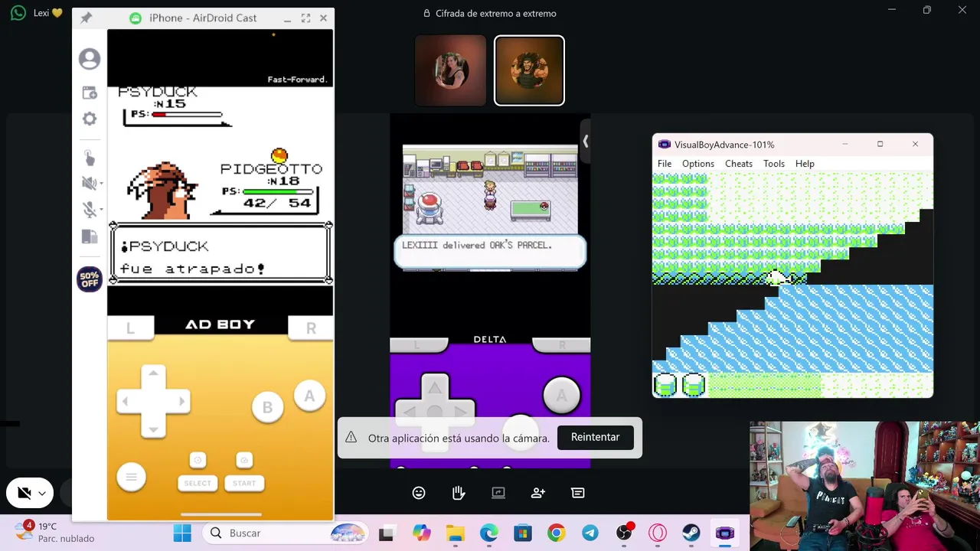Image resolution: width=980 pixels, height=551 pixels.
Task: Open AirDroid Cast settings gear
Action: 90,119
